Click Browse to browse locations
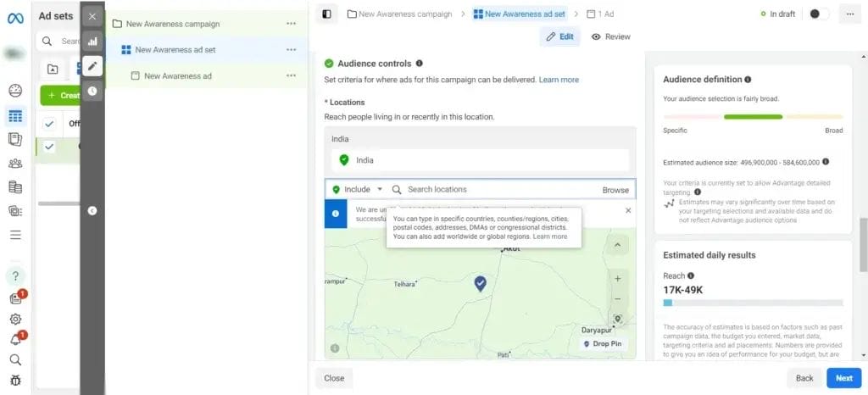868x395 pixels. tap(615, 190)
